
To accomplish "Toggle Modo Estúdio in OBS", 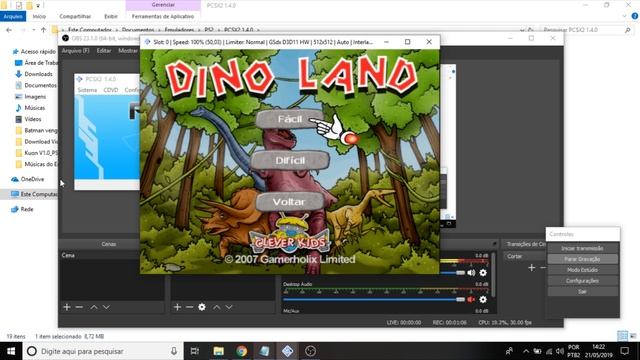I will (582, 270).
